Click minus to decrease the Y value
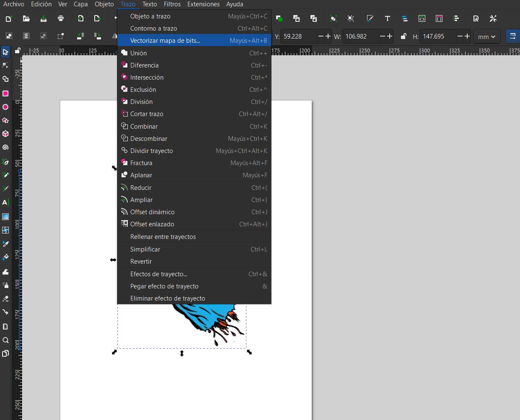 321,36
